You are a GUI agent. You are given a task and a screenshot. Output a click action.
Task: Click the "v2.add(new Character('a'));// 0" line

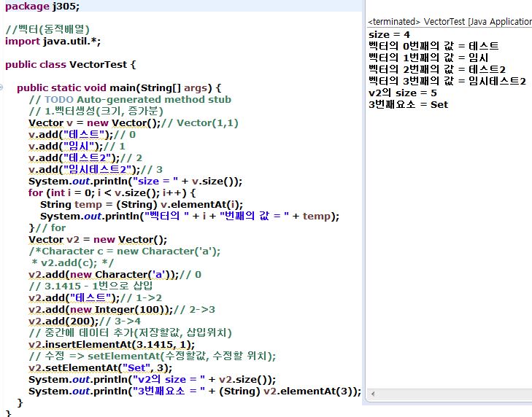click(x=115, y=275)
